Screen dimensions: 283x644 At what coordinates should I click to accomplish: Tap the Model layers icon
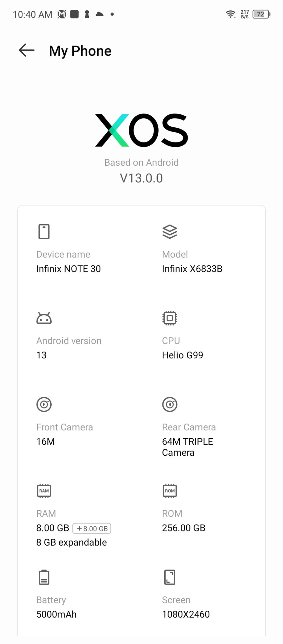coord(170,232)
